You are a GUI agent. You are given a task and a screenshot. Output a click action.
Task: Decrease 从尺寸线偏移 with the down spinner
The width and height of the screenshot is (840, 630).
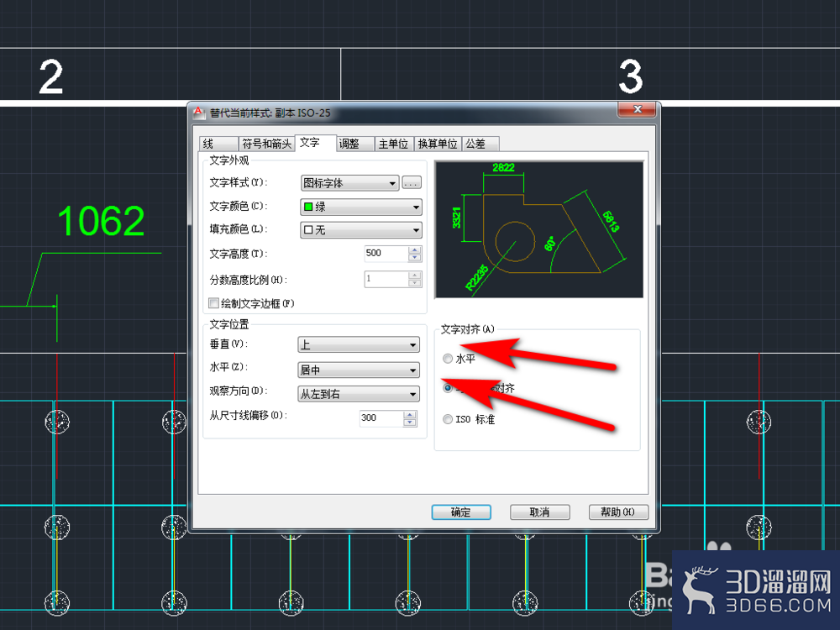point(410,423)
